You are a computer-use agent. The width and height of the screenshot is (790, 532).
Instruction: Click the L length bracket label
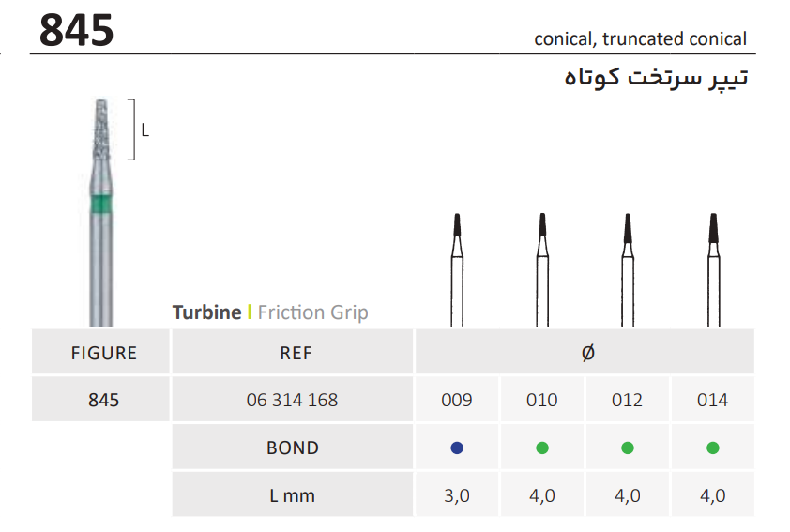(145, 131)
